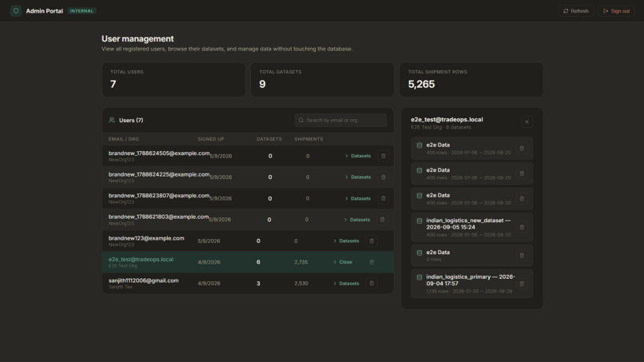Click the 1,135 rows detail under indian_logistics_primary

click(469, 292)
